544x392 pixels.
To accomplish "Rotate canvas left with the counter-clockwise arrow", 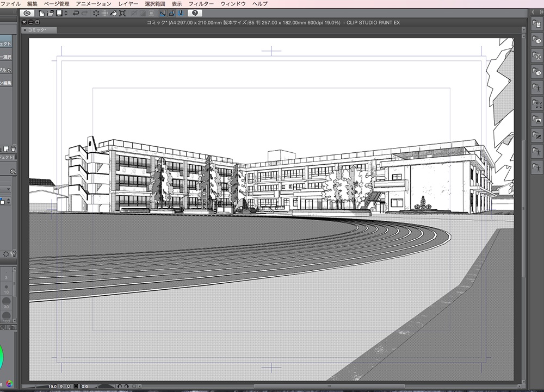I will coord(120,386).
